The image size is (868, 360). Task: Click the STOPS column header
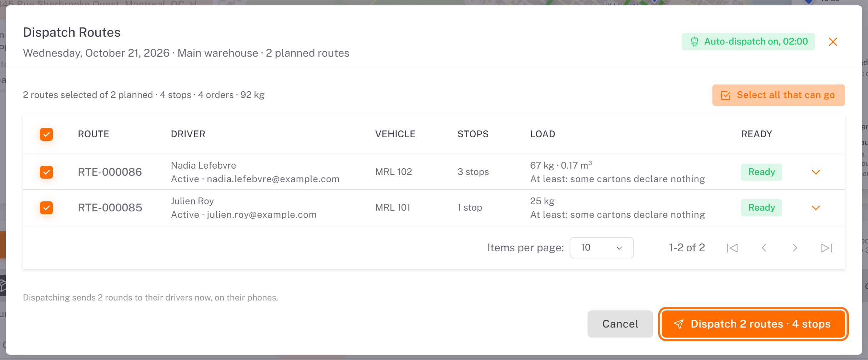473,134
